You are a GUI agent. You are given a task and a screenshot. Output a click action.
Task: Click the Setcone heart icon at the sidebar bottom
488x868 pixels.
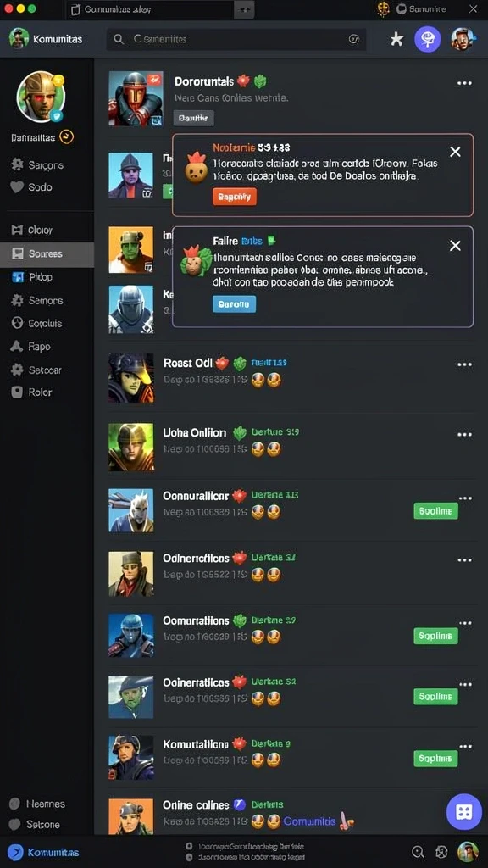pos(15,824)
